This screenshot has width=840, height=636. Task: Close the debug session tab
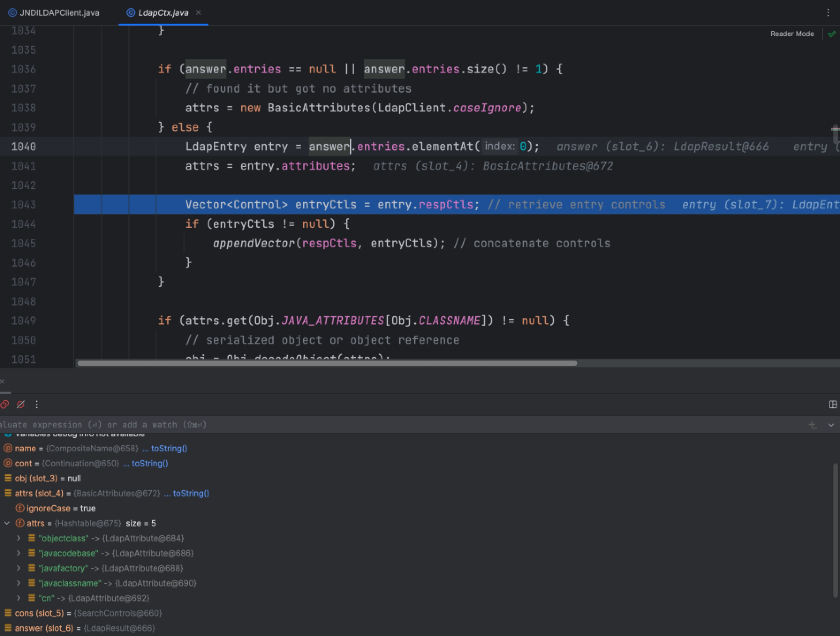[x=2, y=381]
